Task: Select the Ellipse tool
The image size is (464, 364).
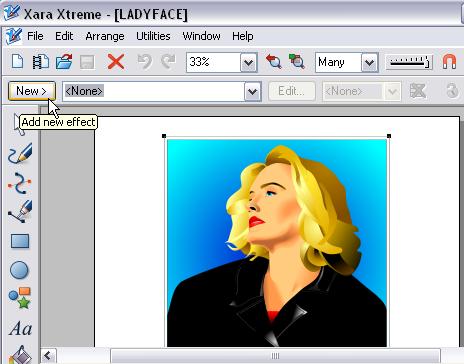Action: coord(19,270)
